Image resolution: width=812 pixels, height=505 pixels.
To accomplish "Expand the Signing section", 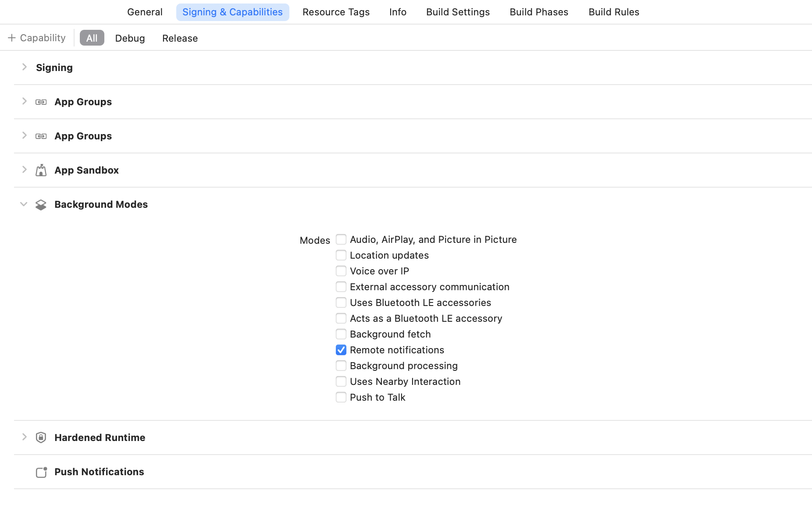I will tap(25, 67).
